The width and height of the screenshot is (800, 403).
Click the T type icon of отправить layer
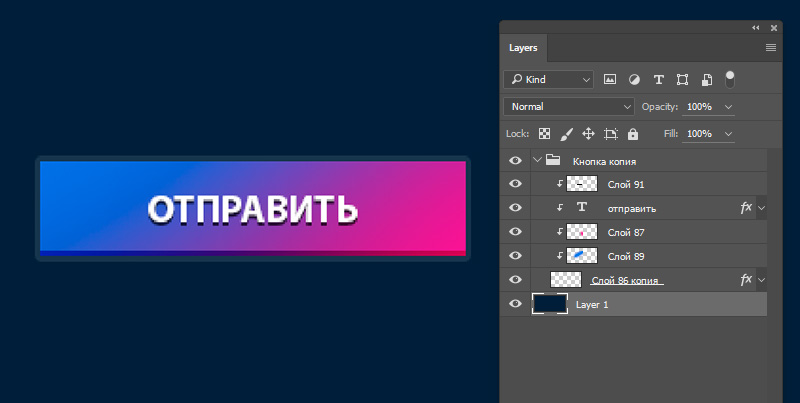(x=582, y=207)
